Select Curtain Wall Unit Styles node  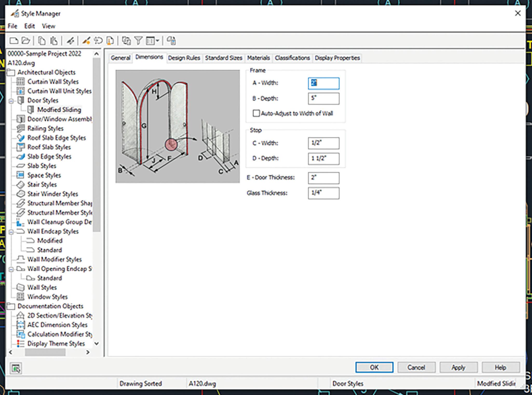click(59, 91)
